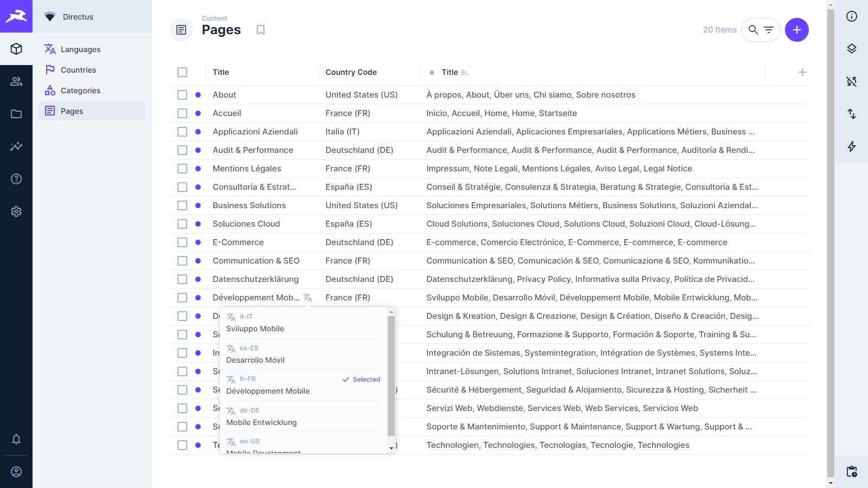Click the 20 Items count label
Screen dimensions: 868x488
point(719,30)
